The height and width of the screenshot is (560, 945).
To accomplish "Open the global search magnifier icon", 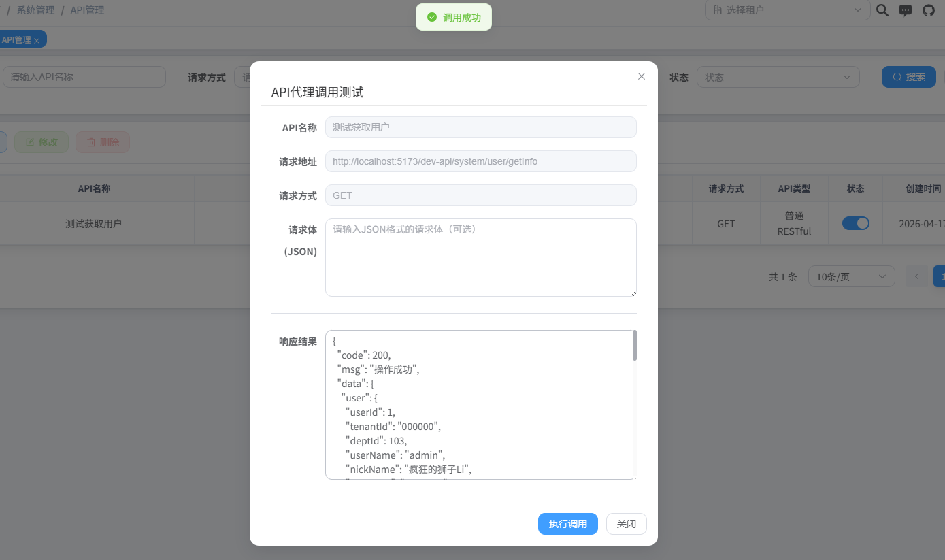I will point(882,10).
